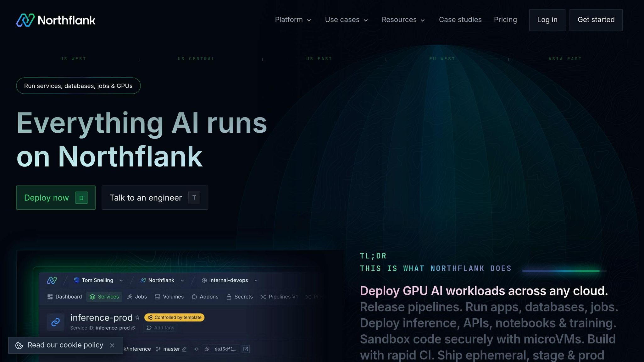Click the Run services, databases, jobs & GPUs pill

pyautogui.click(x=78, y=86)
